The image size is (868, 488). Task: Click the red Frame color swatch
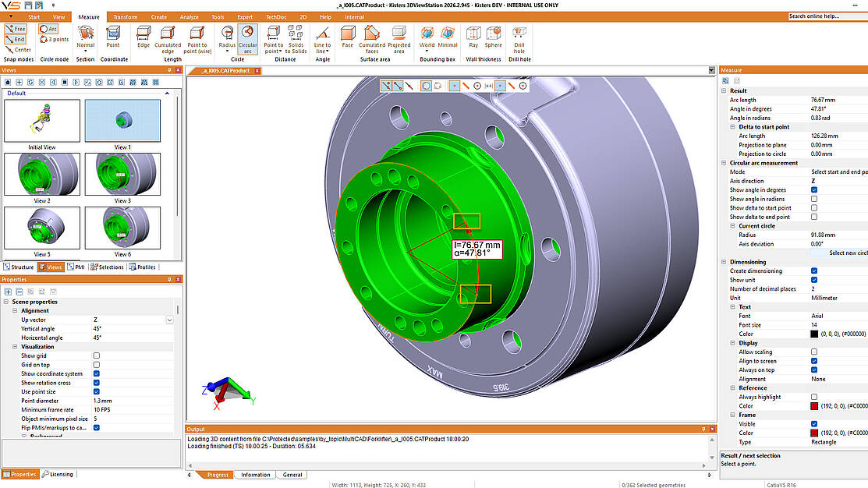click(813, 433)
